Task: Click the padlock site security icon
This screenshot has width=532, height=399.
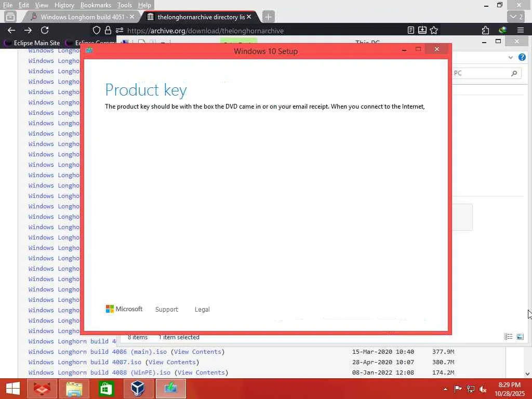Action: click(108, 30)
